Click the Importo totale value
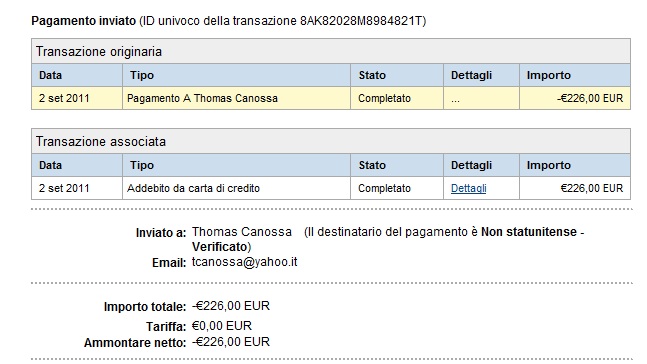647x364 pixels. (231, 306)
